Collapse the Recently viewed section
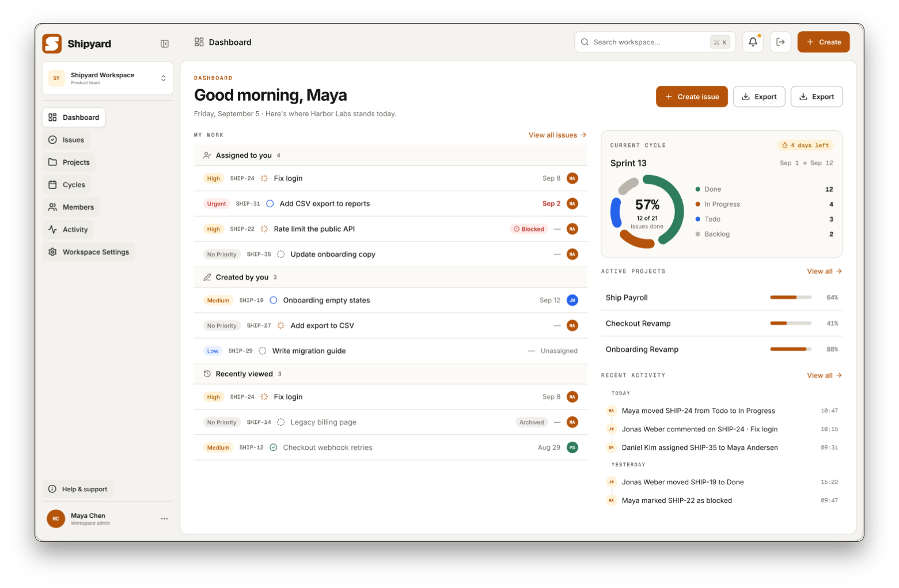Screen dimensions: 899x588 pos(390,374)
